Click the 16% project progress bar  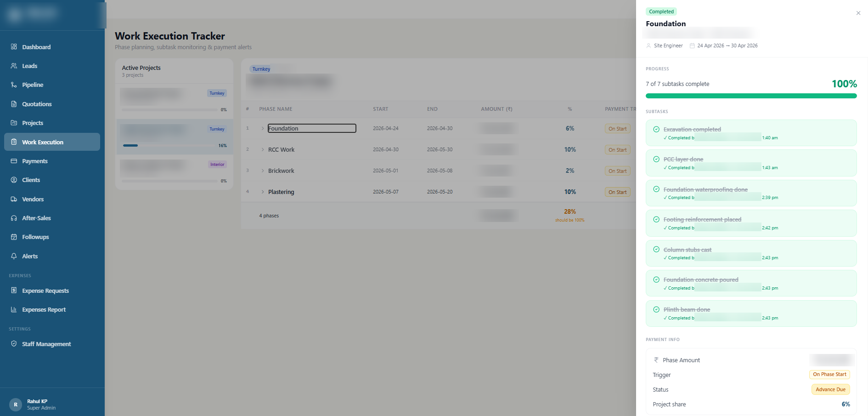pyautogui.click(x=169, y=145)
